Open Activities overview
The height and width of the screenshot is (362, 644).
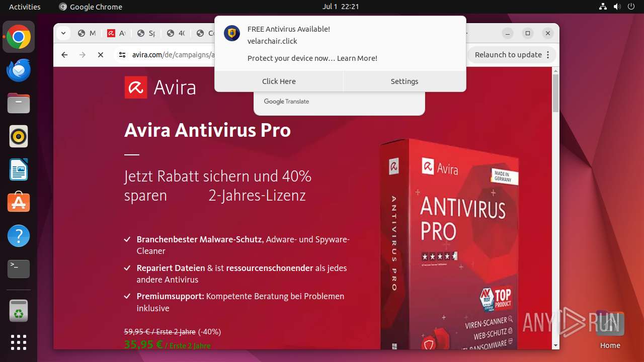25,7
